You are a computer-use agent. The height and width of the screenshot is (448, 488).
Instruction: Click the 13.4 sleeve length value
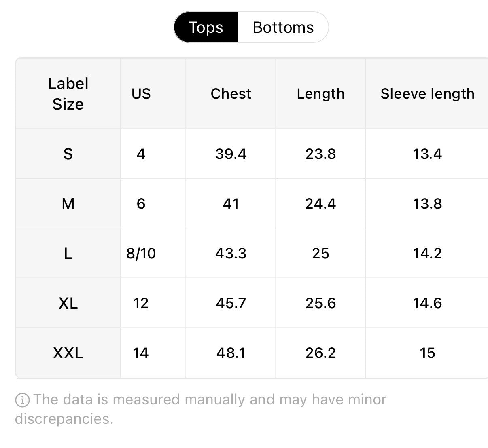tap(427, 154)
